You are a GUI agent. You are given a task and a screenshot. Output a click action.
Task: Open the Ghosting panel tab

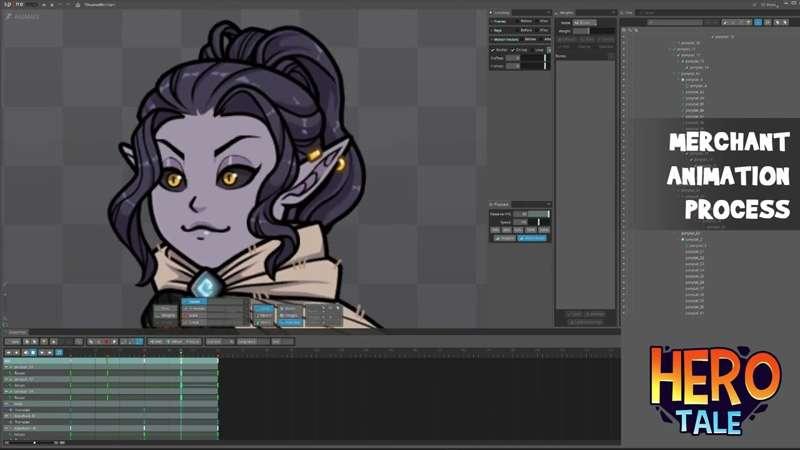(x=502, y=13)
